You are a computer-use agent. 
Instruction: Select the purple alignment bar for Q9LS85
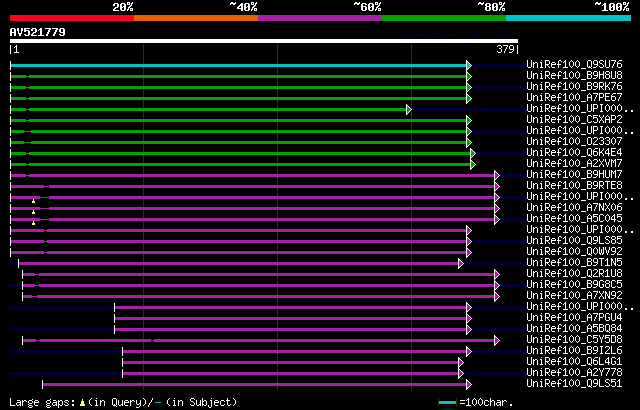238,242
